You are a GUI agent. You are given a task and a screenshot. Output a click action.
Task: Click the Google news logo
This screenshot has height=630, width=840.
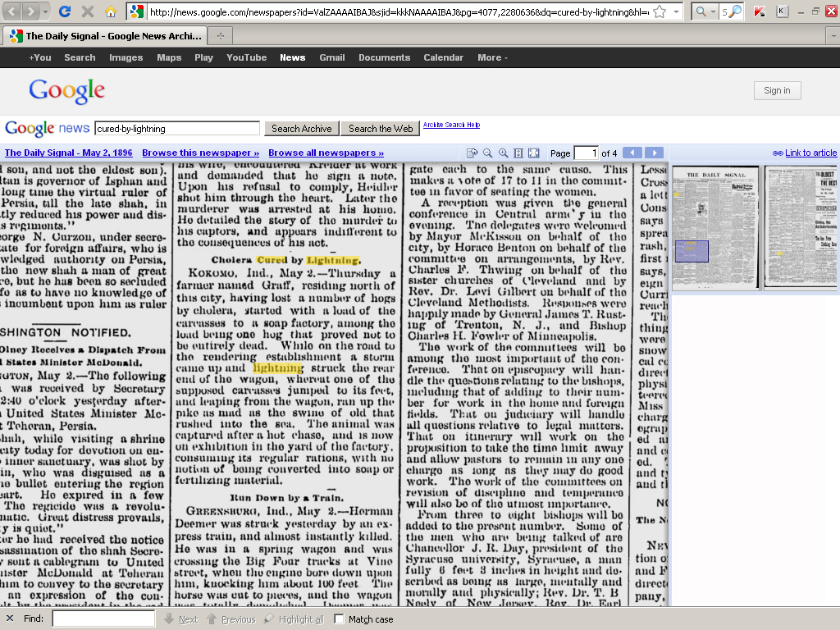tap(47, 129)
